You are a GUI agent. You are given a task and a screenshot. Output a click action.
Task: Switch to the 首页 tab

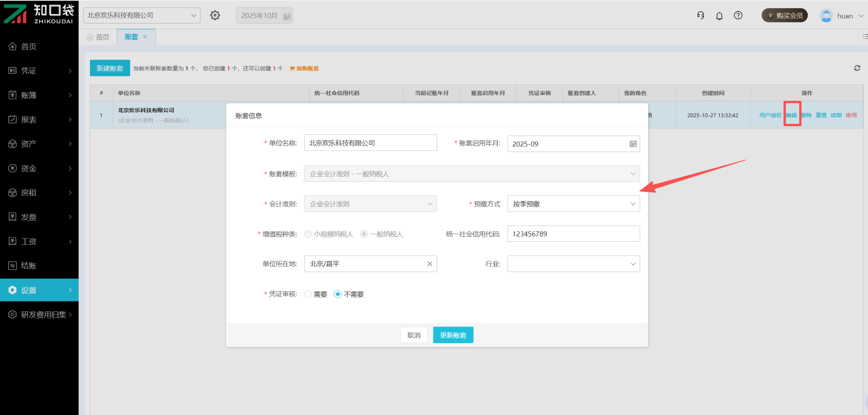98,37
